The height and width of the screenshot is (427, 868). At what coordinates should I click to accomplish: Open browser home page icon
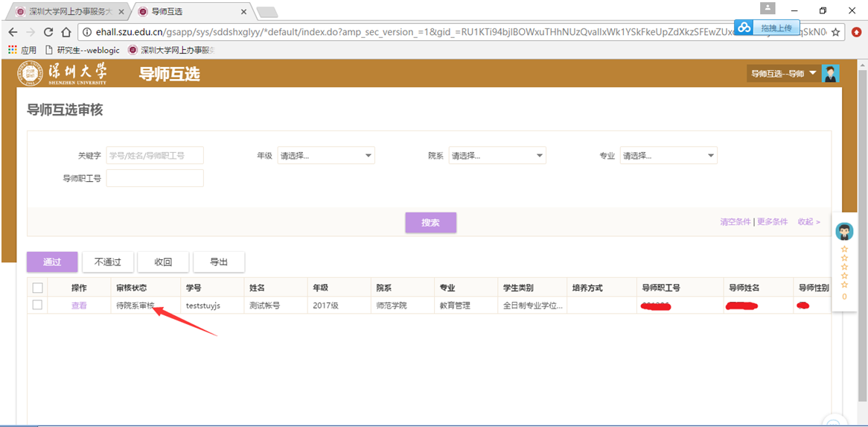[x=66, y=32]
